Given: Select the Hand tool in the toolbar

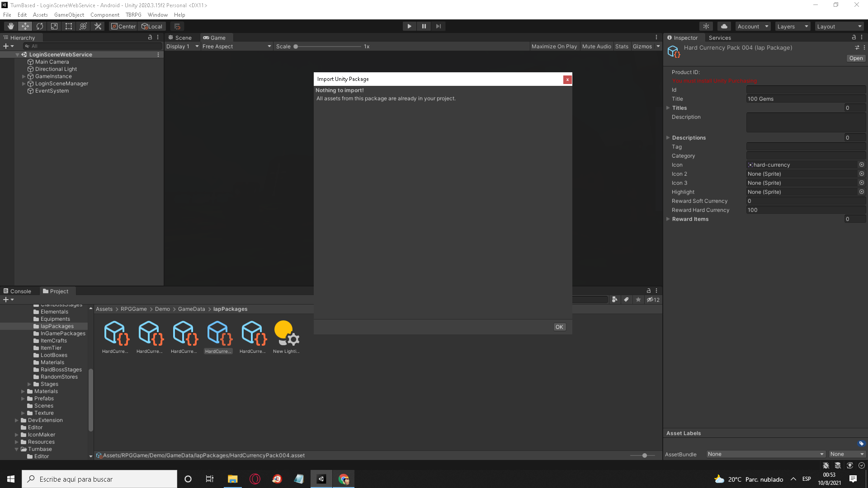Looking at the screenshot, I should pyautogui.click(x=10, y=26).
